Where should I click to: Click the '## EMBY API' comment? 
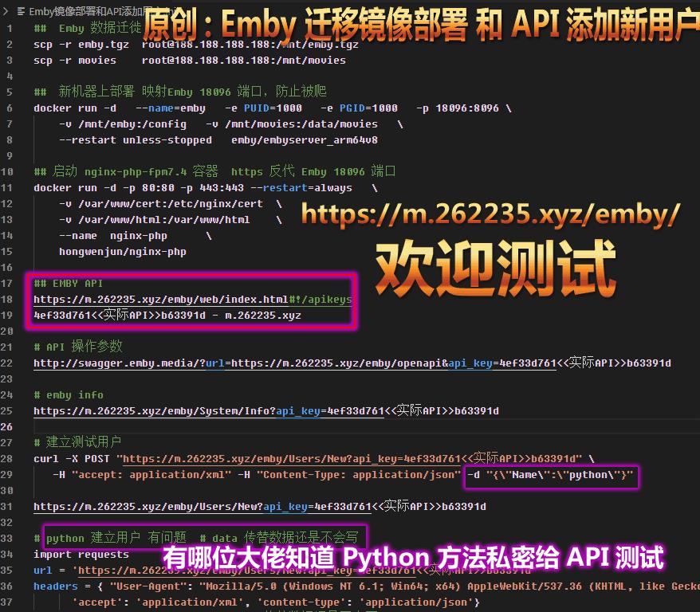(69, 284)
